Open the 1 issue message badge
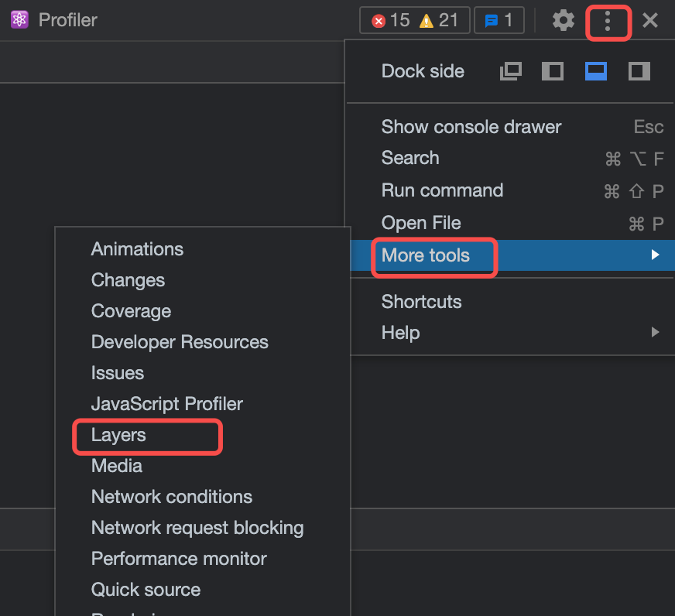This screenshot has width=675, height=616. tap(499, 20)
